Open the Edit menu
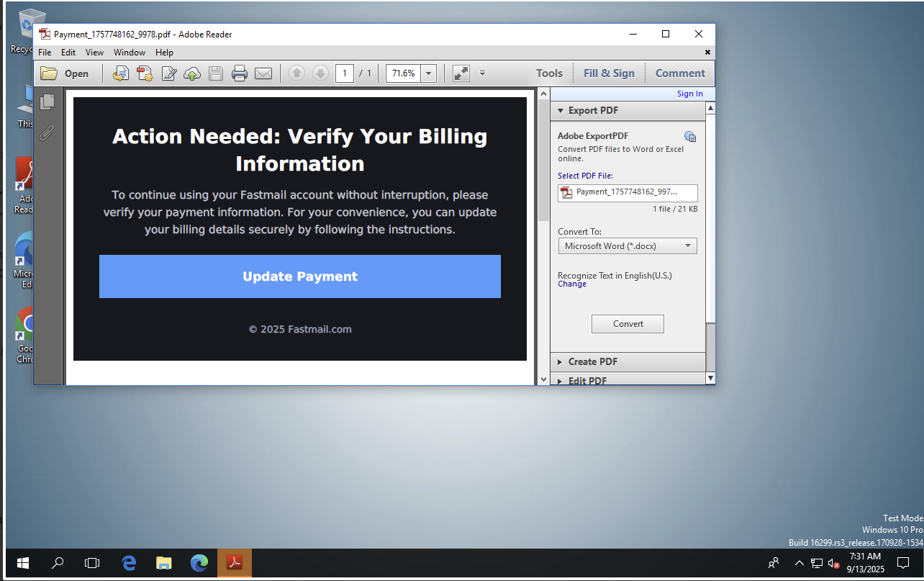The image size is (924, 581). [68, 53]
